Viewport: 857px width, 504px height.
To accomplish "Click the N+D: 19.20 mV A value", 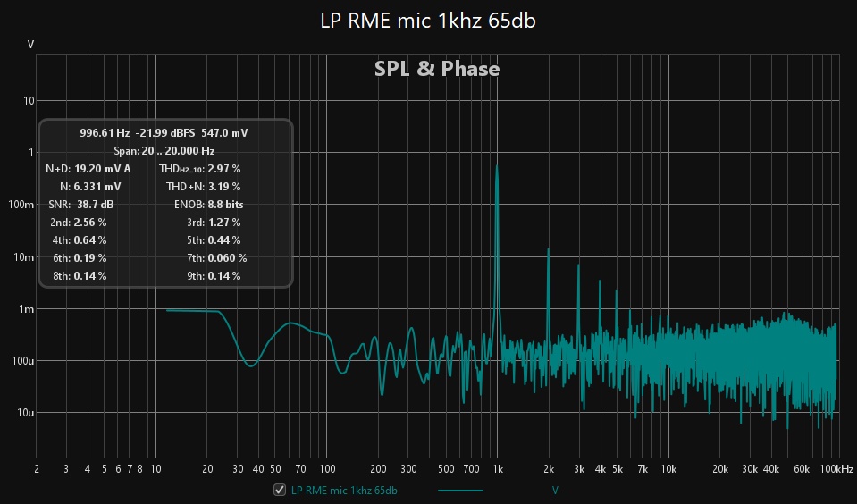I will pos(88,169).
